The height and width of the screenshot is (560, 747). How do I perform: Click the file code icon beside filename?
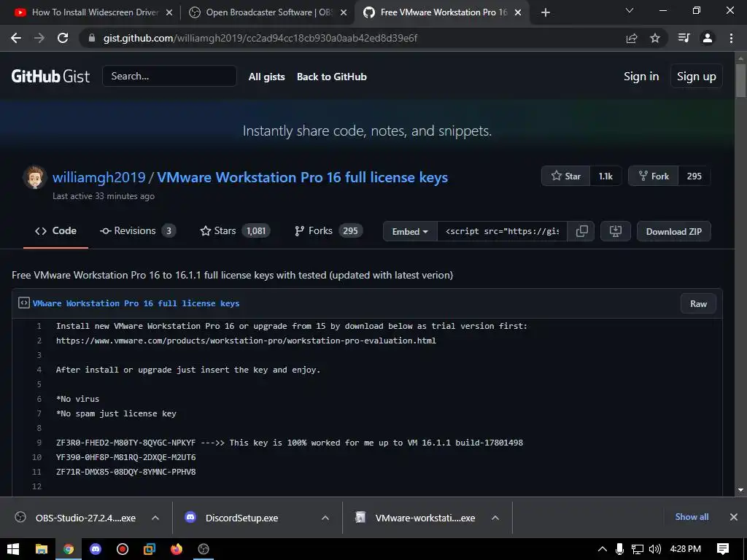point(24,303)
